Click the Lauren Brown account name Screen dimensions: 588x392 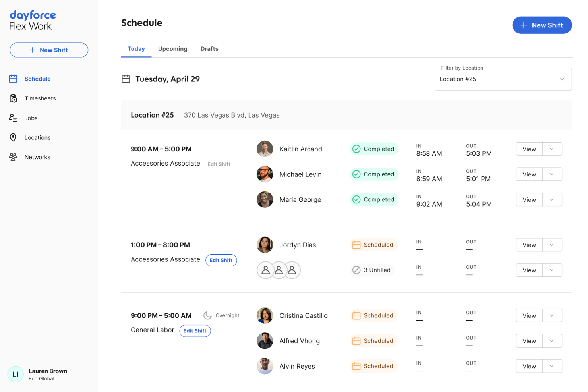(x=48, y=371)
